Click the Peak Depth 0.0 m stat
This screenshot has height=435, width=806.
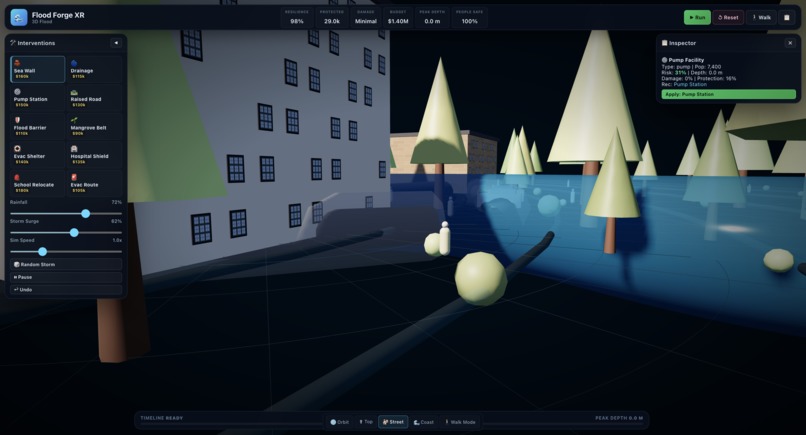(432, 17)
